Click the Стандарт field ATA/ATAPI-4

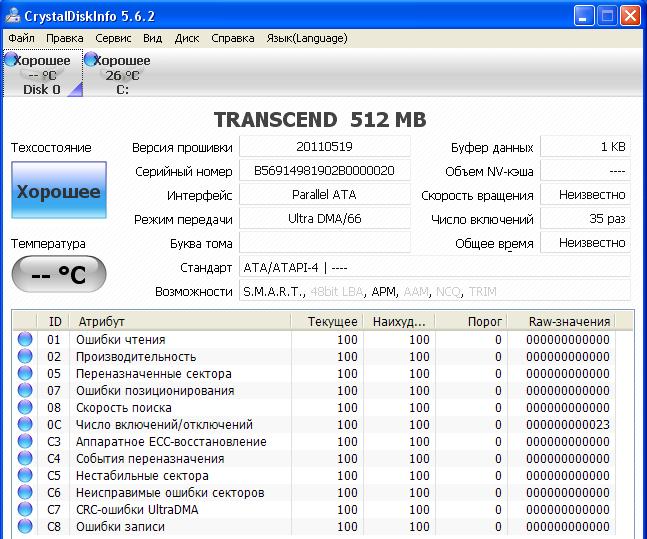[x=435, y=267]
